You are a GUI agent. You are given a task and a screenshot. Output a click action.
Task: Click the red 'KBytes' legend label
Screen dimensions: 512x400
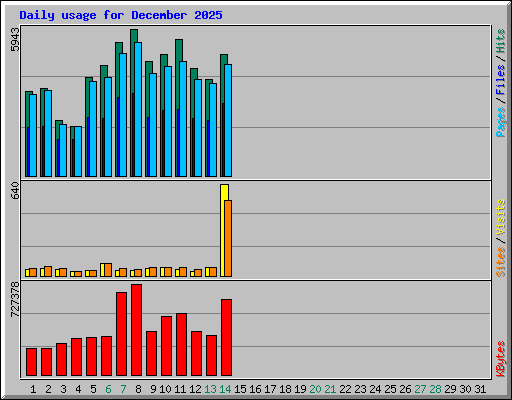pos(500,359)
